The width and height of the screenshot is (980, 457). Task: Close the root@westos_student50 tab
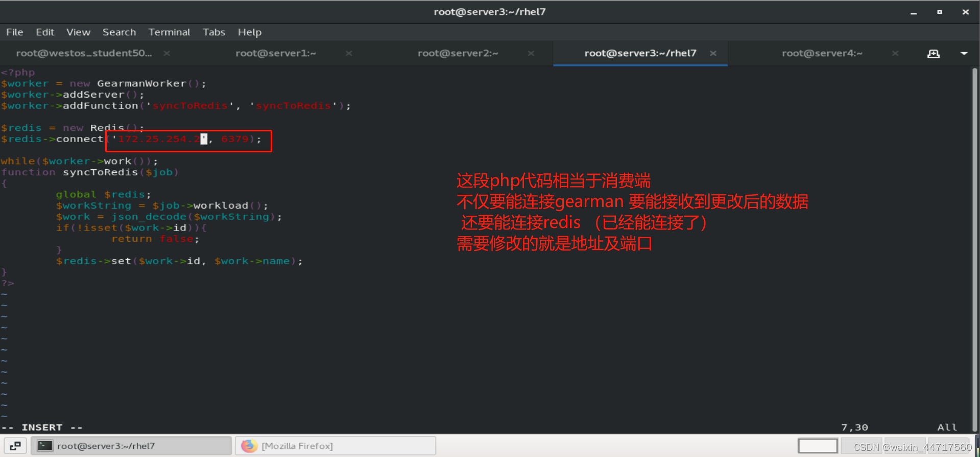click(166, 53)
